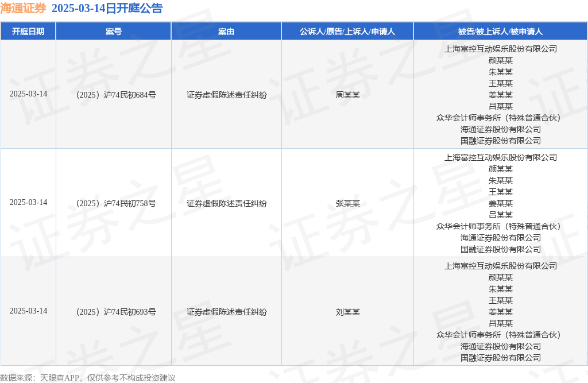Click date cell in the 758号 case row

tap(29, 202)
